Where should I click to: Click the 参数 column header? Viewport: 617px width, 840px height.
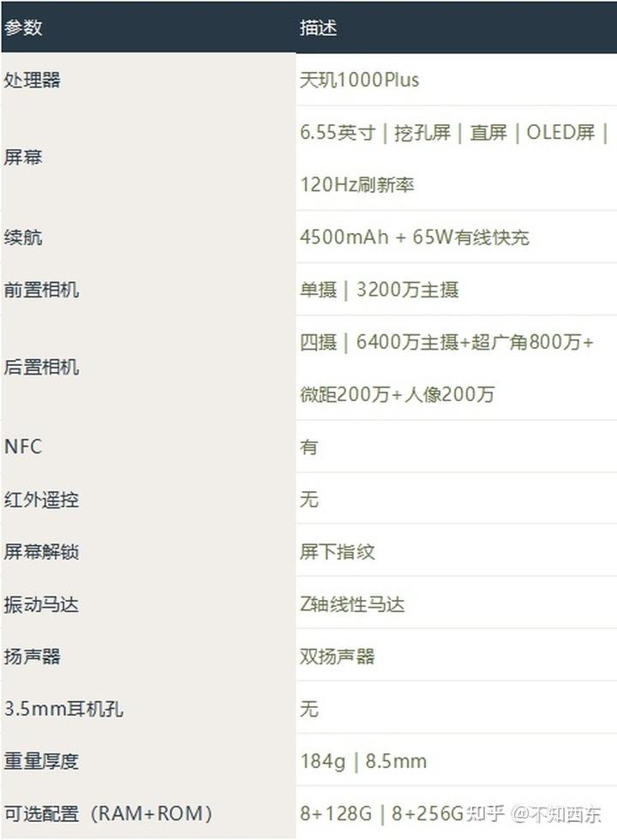(x=23, y=27)
